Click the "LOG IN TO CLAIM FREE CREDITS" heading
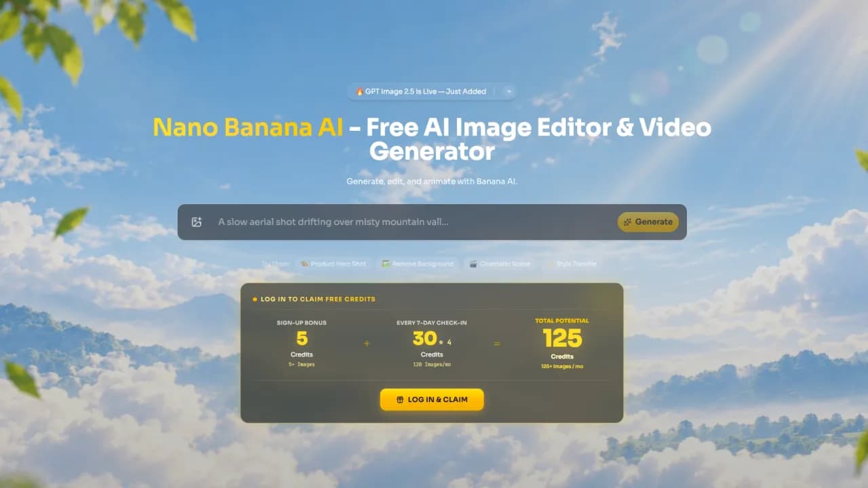 click(x=318, y=299)
